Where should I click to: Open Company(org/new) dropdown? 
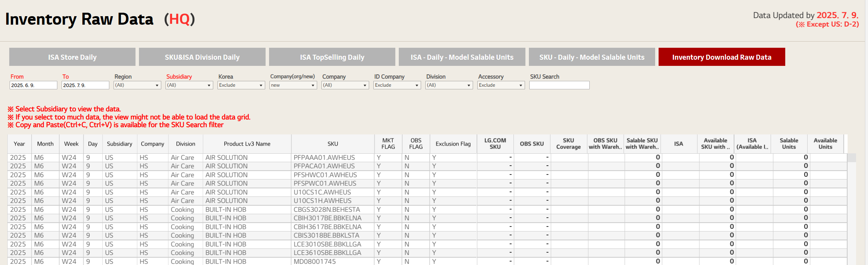tap(293, 85)
